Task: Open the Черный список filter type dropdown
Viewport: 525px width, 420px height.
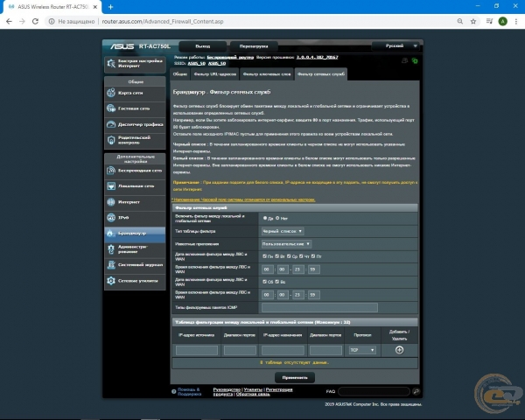Action: tap(283, 231)
